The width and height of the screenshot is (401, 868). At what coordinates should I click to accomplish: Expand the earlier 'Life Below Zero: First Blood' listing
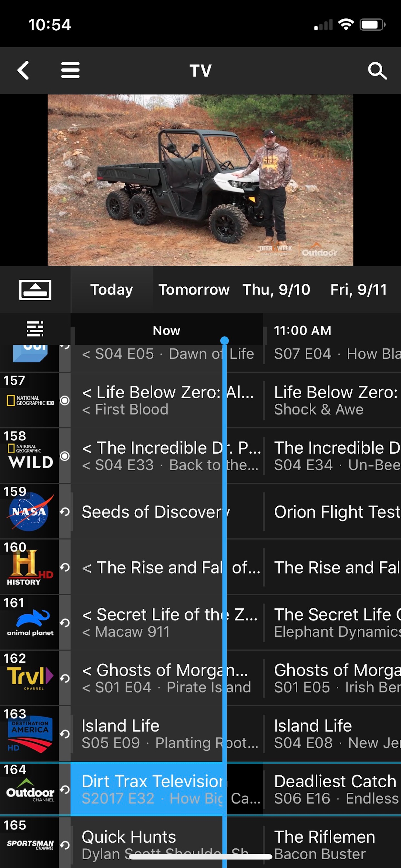(x=168, y=400)
